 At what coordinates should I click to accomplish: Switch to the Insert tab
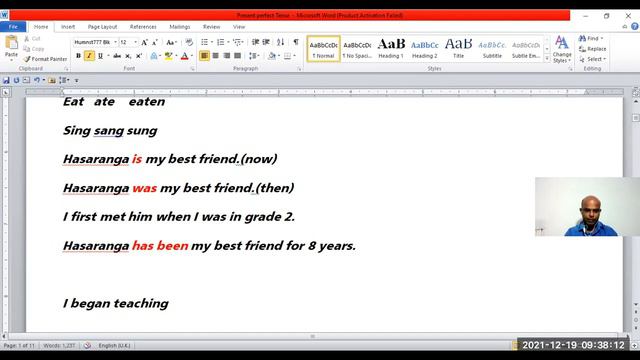pos(68,27)
